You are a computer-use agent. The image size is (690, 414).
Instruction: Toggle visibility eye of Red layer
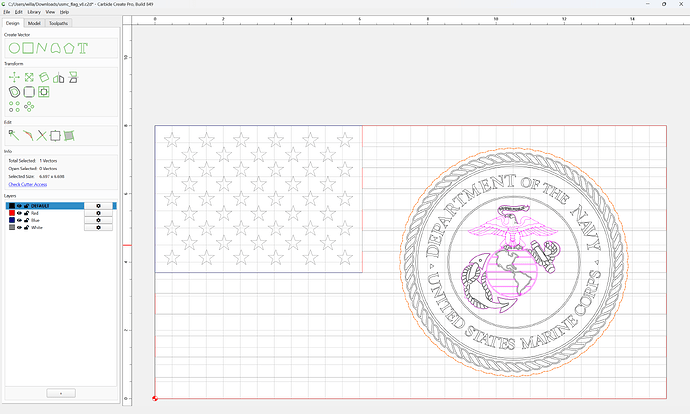click(19, 213)
